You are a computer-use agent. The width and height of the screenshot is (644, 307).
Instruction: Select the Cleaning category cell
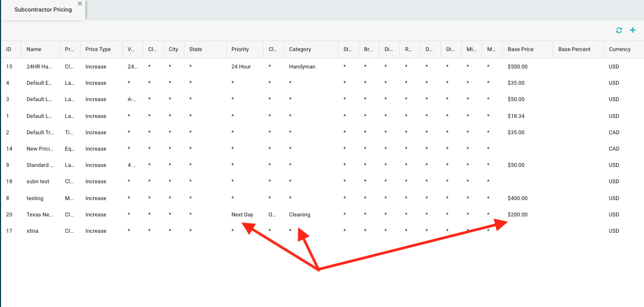coord(299,215)
